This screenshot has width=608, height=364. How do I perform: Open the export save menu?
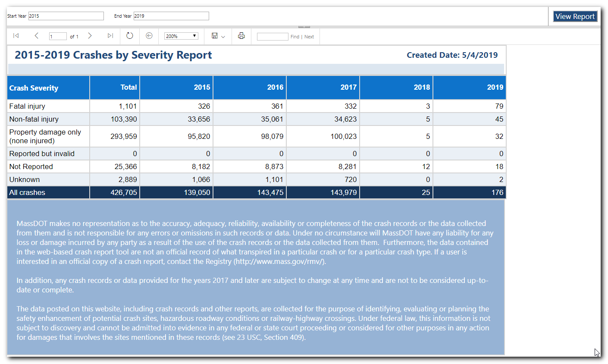click(x=215, y=36)
